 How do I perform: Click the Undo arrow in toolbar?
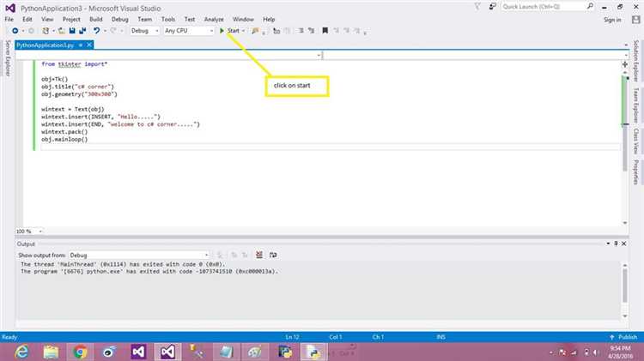coord(97,31)
